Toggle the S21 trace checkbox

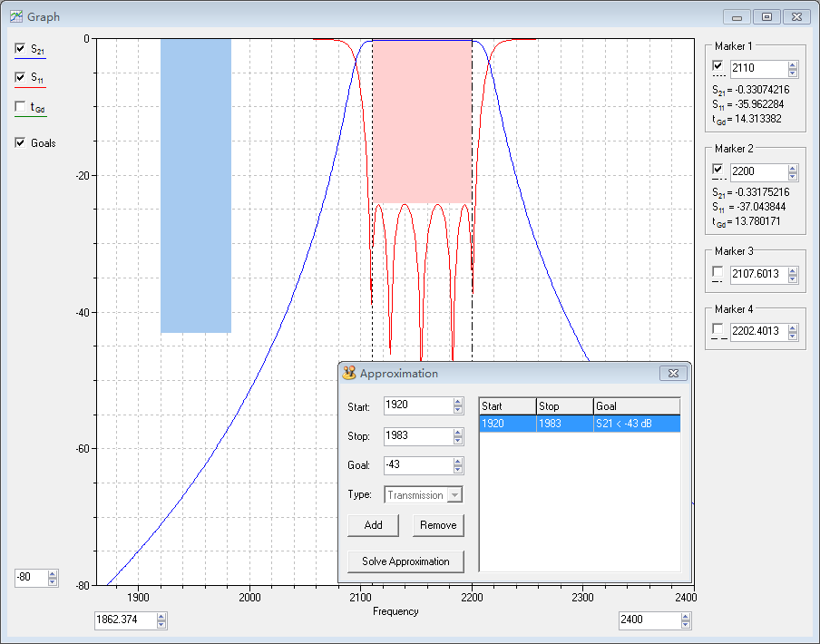(x=21, y=48)
